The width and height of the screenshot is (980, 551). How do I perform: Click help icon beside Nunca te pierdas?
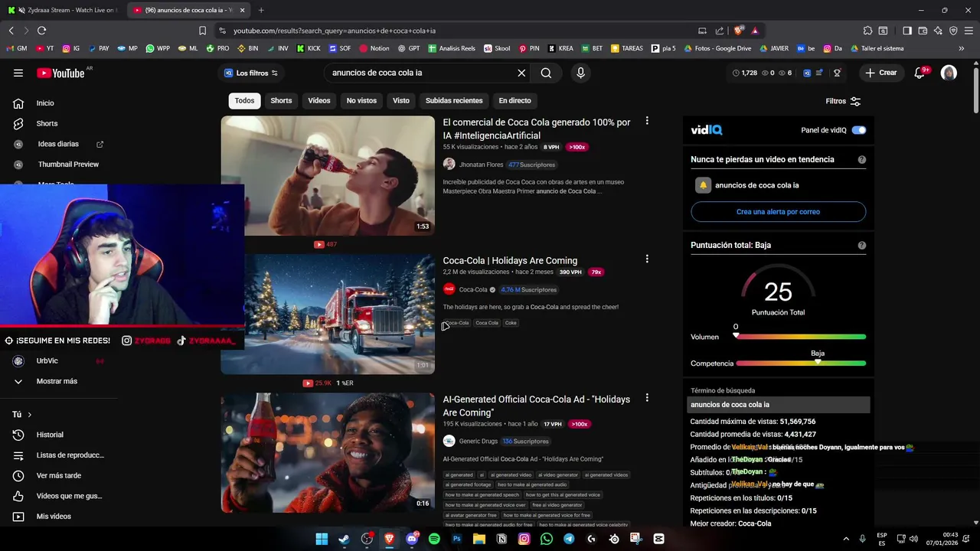click(862, 160)
